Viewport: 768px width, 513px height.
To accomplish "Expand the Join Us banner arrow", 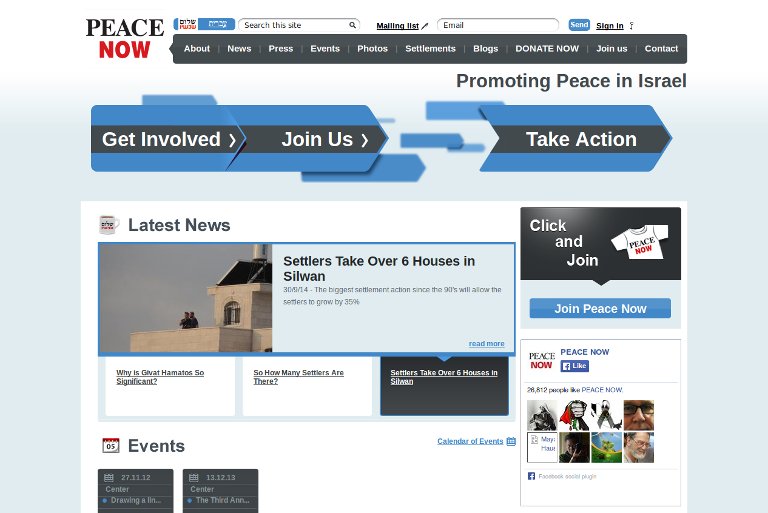I will 364,140.
